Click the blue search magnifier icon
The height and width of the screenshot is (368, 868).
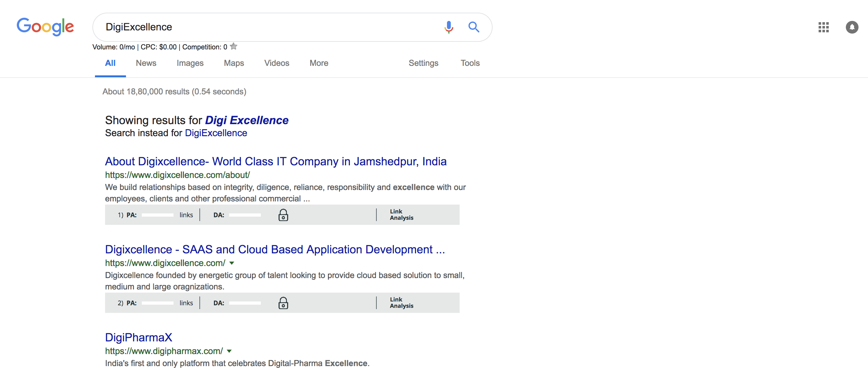(474, 27)
